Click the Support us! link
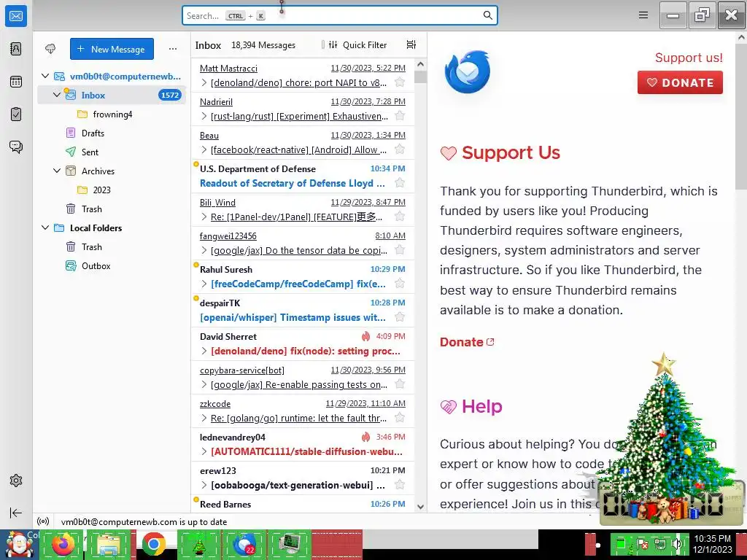 tap(689, 58)
